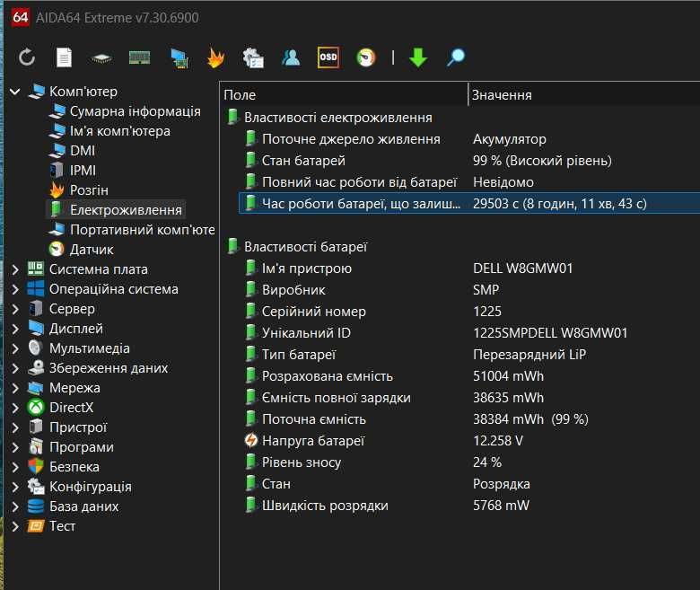
Task: Expand the DirectX tree node
Action: 15,408
